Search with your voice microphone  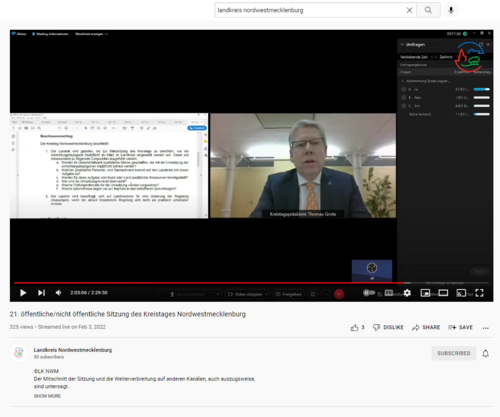[x=451, y=10]
